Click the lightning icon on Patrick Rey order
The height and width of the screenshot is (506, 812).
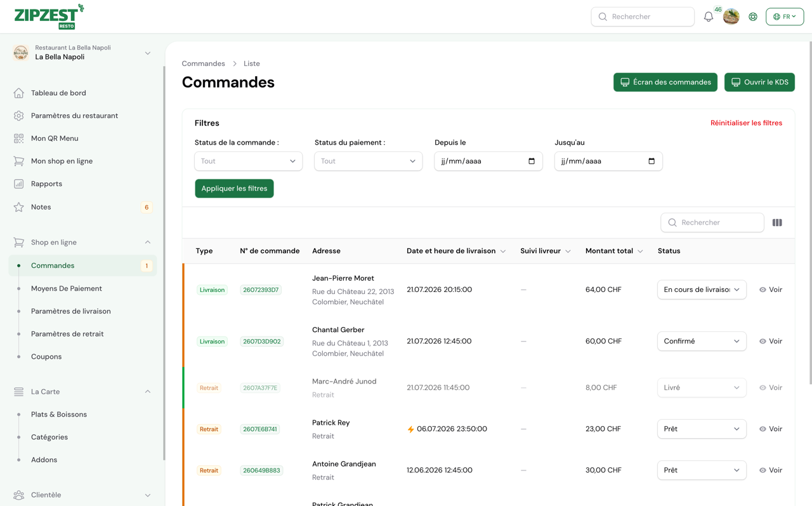tap(410, 430)
